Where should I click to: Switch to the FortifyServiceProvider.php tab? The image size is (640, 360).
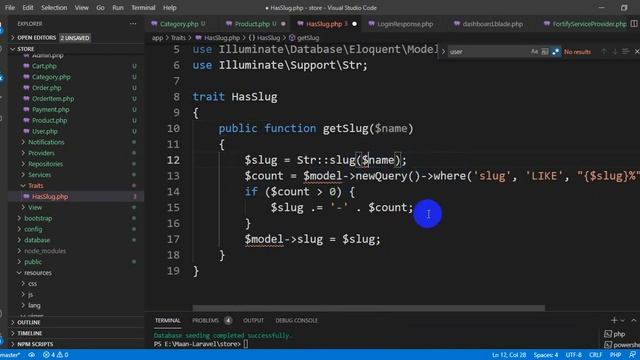(589, 24)
